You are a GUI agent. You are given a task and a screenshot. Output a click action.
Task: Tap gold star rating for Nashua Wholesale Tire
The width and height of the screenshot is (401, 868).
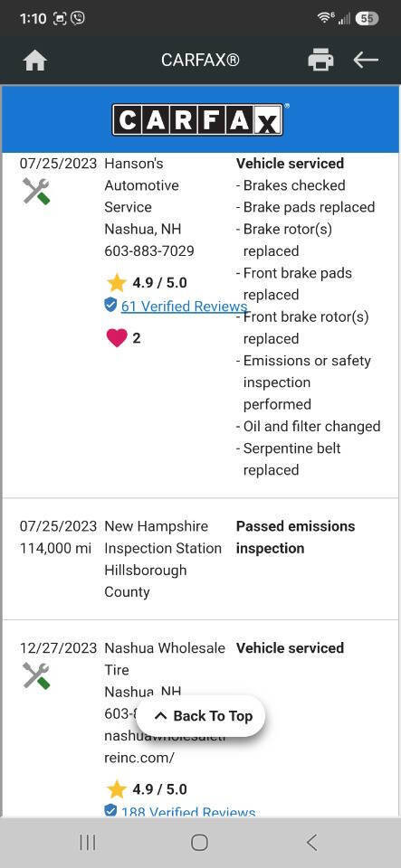(116, 789)
